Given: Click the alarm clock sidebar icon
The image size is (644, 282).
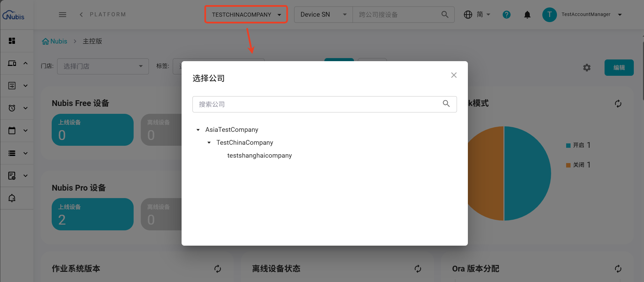Looking at the screenshot, I should [x=12, y=108].
